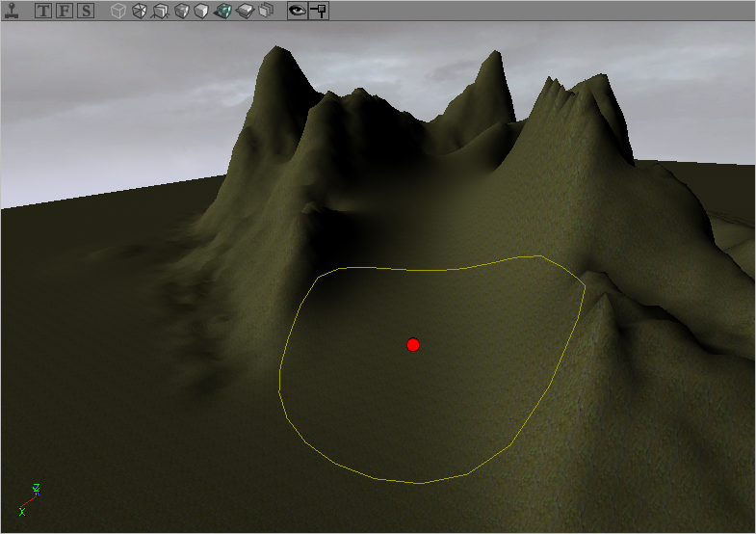
Task: Select the stacked sheets view mode icon
Action: click(x=266, y=11)
